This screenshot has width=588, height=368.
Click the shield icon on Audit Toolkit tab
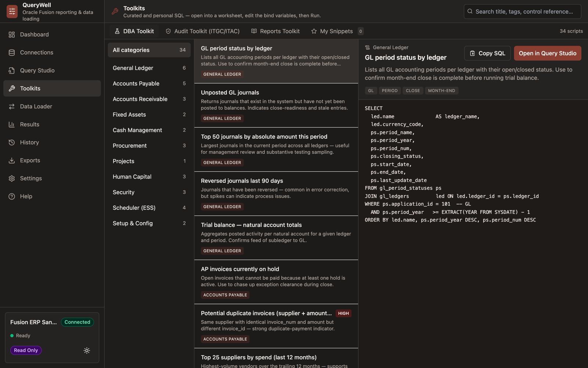168,31
